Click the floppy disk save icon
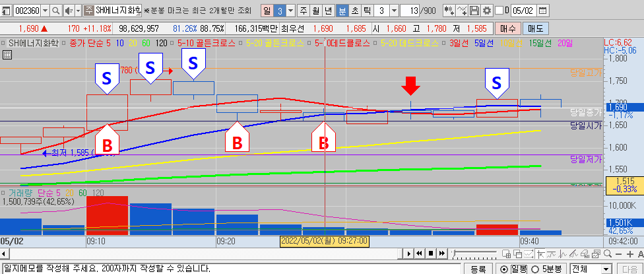This screenshot has height=274, width=644. tap(474, 11)
